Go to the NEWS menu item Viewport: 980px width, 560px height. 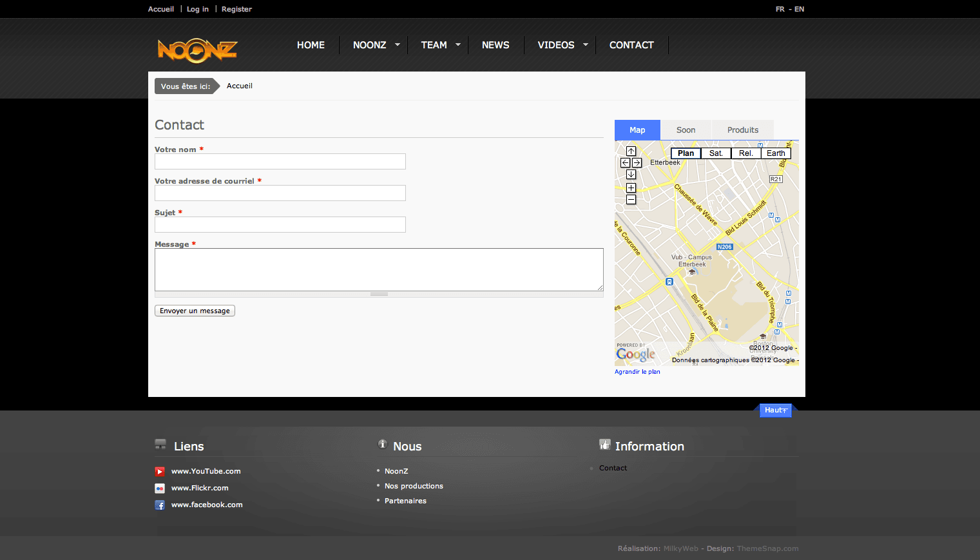tap(495, 45)
